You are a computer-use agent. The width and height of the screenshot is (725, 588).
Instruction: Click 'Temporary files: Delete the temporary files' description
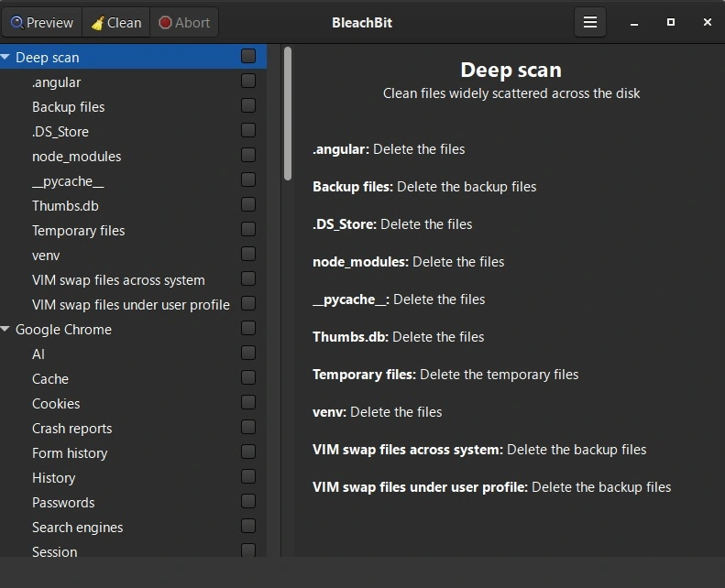point(445,374)
